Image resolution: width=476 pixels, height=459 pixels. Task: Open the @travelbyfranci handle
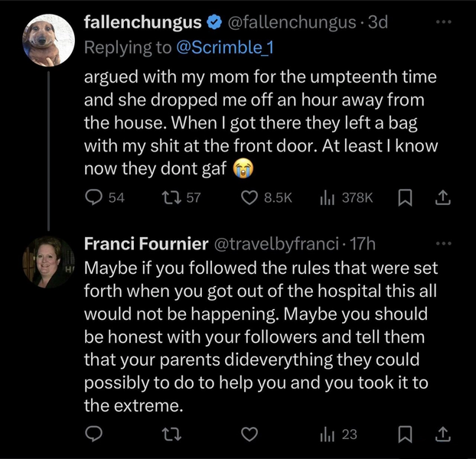point(274,244)
